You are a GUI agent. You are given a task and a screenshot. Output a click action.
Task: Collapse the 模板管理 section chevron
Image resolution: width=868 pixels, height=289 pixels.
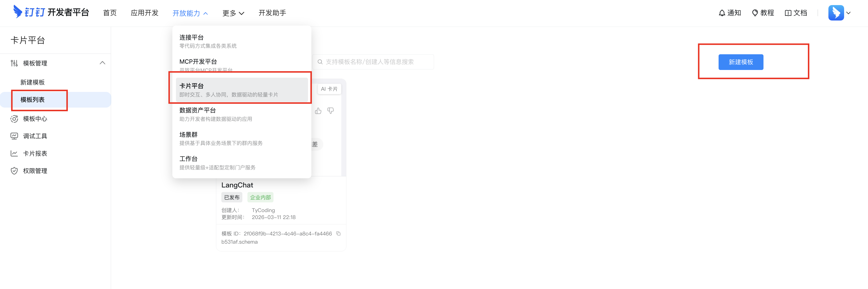tap(102, 63)
